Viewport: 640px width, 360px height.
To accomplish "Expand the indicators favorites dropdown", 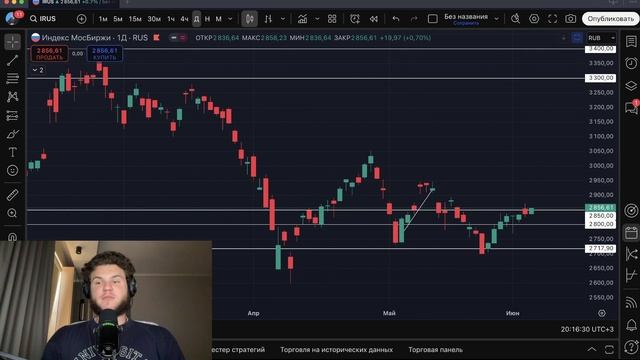I will (317, 19).
